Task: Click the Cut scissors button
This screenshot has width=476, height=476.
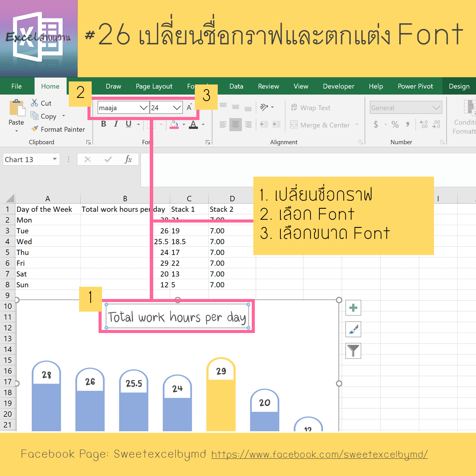Action: pos(41,103)
